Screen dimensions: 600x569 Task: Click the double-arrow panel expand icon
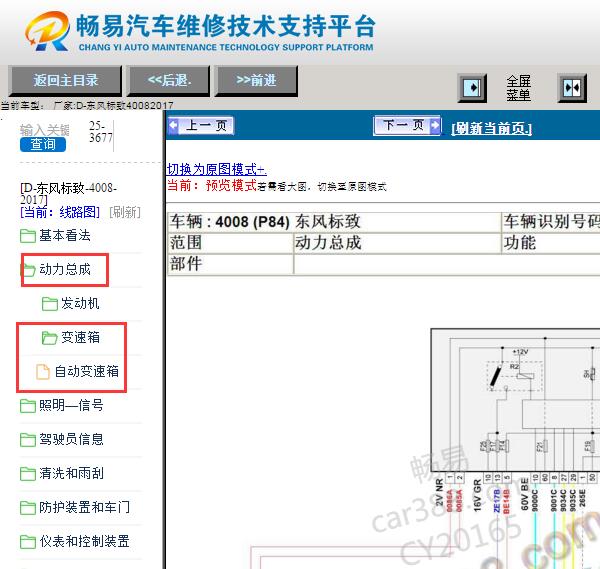[572, 88]
